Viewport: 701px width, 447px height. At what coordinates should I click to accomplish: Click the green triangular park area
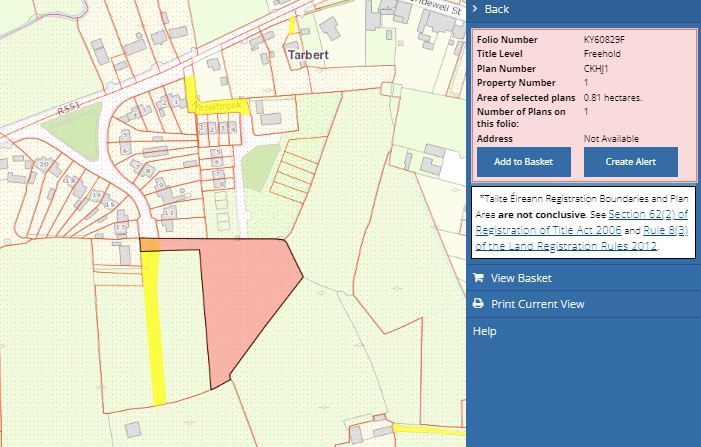[x=71, y=130]
